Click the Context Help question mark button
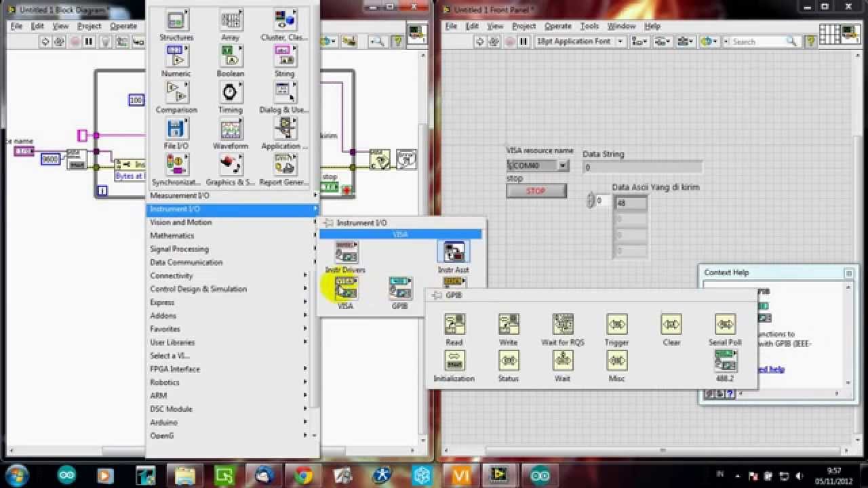Image resolution: width=868 pixels, height=488 pixels. (729, 394)
